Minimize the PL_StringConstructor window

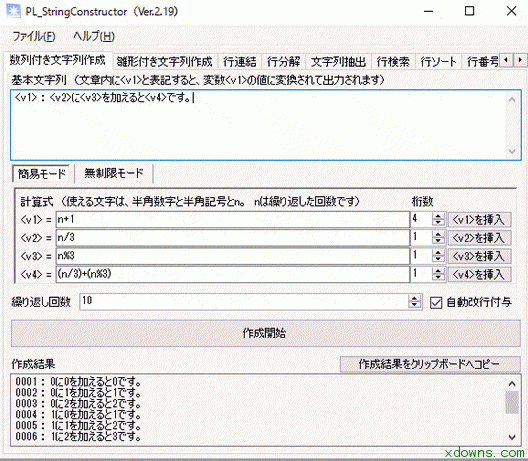pos(428,11)
